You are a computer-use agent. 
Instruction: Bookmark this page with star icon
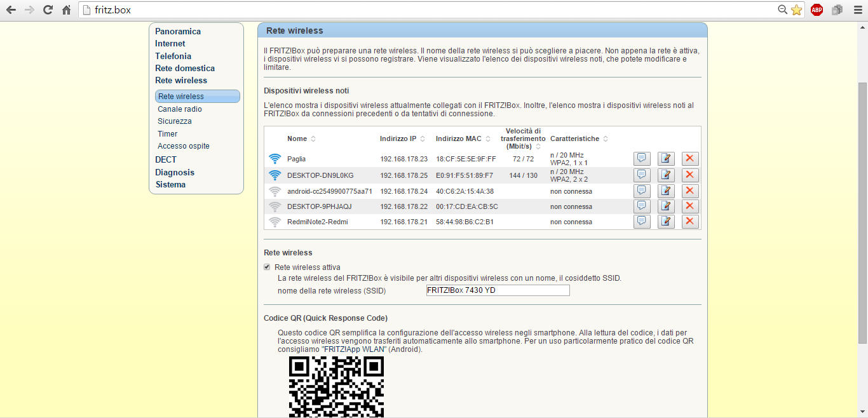coord(796,10)
